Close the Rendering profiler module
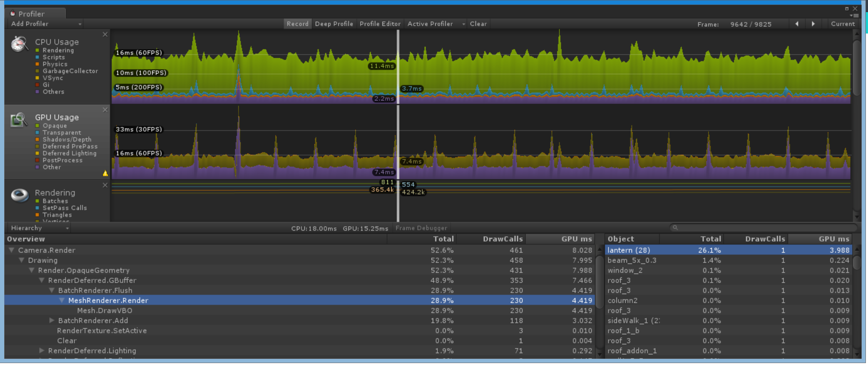The image size is (868, 366). 105,185
